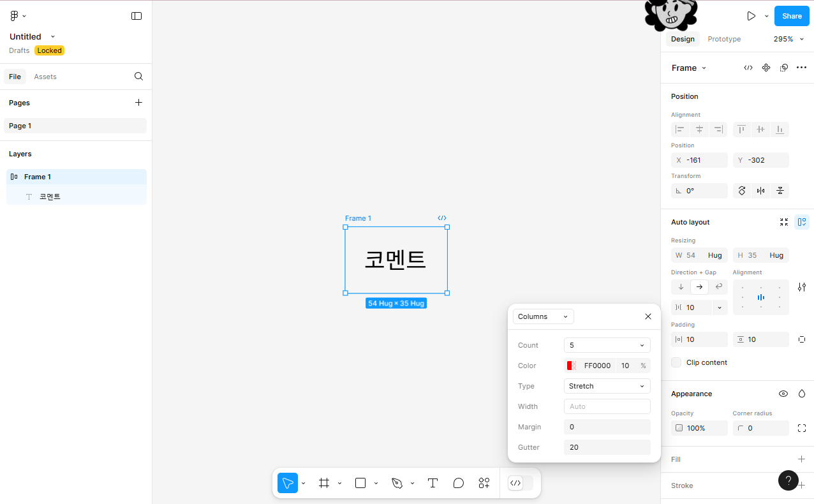
Task: Click the FF0000 grid color swatch
Action: coord(571,365)
